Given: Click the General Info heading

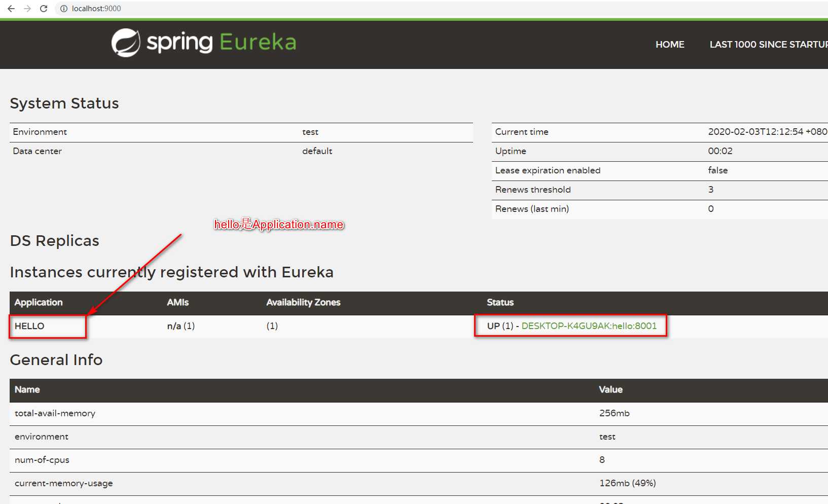Looking at the screenshot, I should (56, 360).
